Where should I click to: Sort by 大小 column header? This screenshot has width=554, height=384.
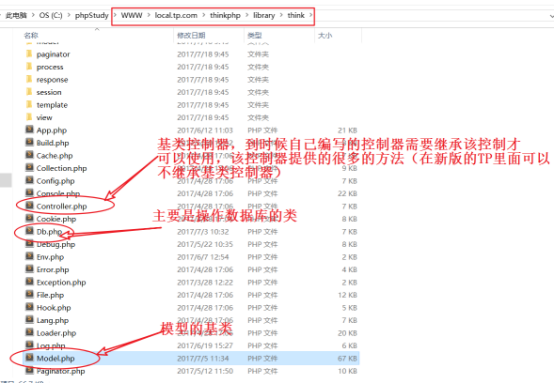pos(325,35)
